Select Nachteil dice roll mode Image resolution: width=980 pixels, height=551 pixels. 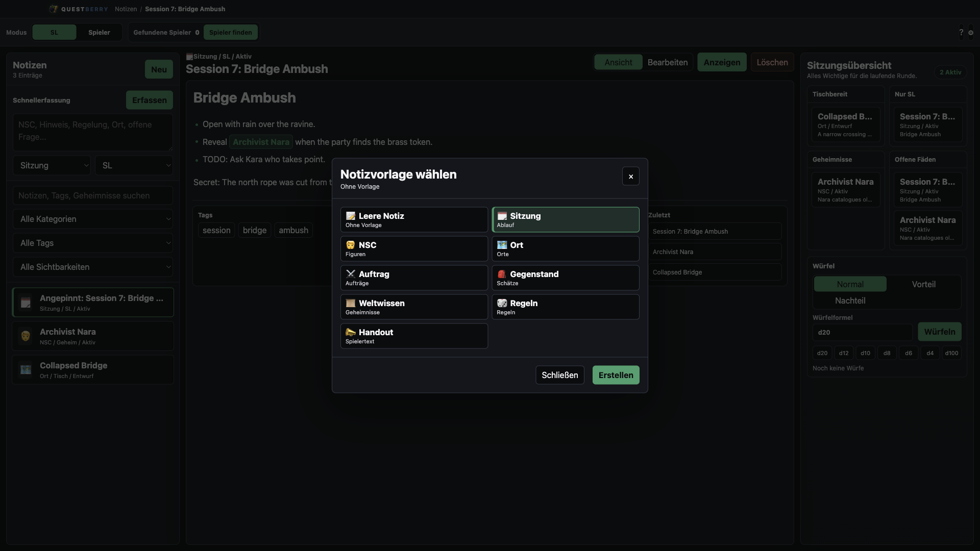[x=850, y=300]
